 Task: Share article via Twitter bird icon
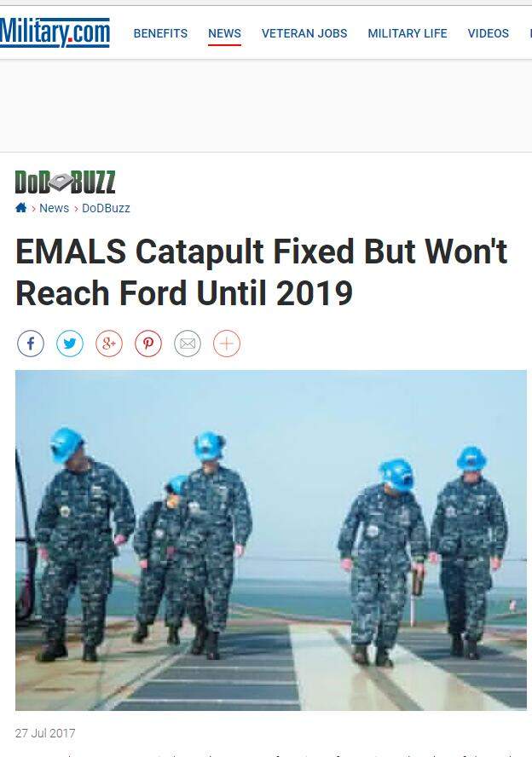[70, 344]
